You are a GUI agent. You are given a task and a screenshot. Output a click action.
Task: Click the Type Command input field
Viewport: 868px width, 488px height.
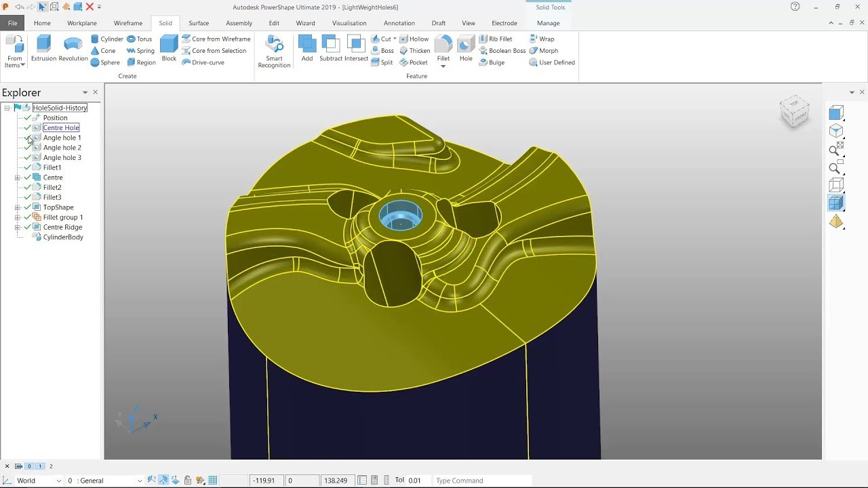click(481, 481)
